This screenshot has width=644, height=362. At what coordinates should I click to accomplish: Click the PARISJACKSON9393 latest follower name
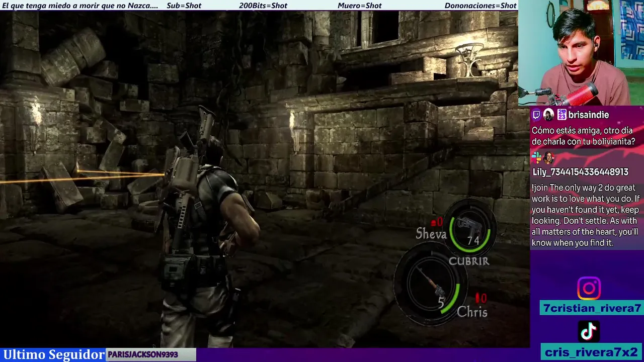(143, 354)
